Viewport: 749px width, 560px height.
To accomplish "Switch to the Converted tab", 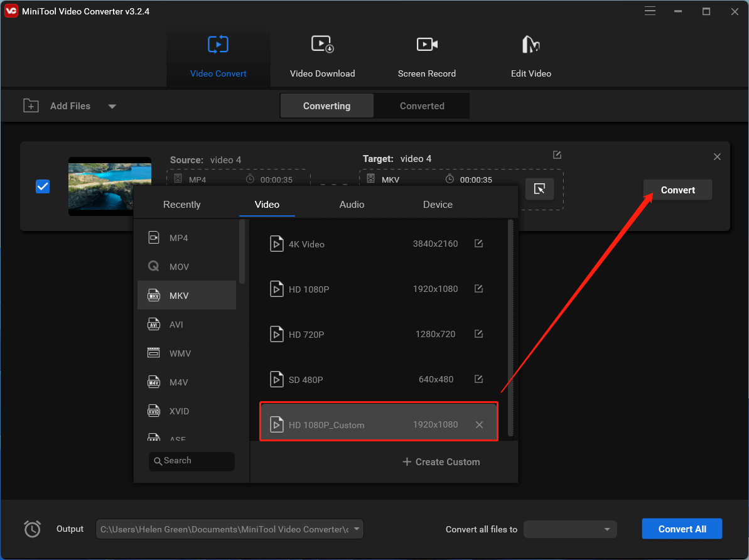I will click(x=421, y=105).
